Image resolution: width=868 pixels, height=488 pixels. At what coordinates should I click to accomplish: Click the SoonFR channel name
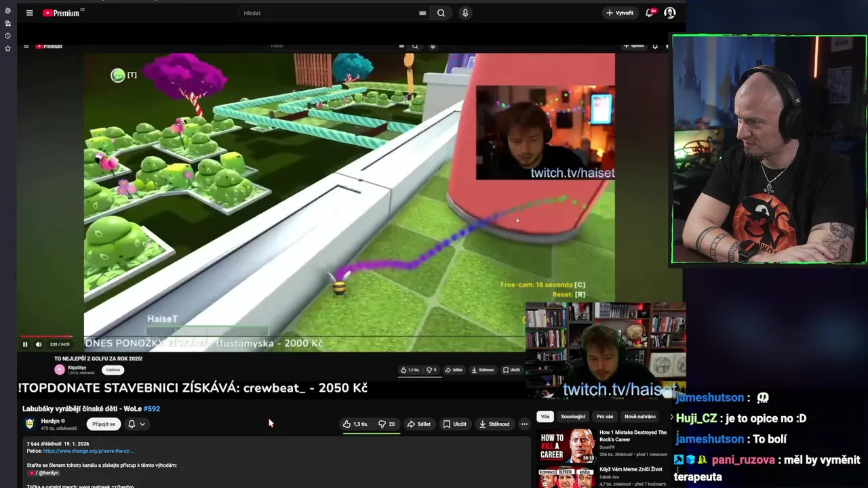(608, 447)
